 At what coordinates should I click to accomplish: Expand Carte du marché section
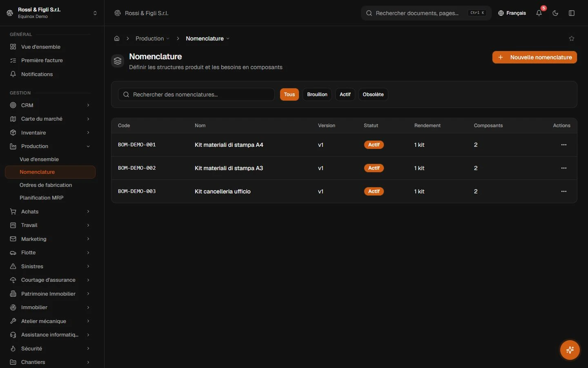pyautogui.click(x=50, y=119)
